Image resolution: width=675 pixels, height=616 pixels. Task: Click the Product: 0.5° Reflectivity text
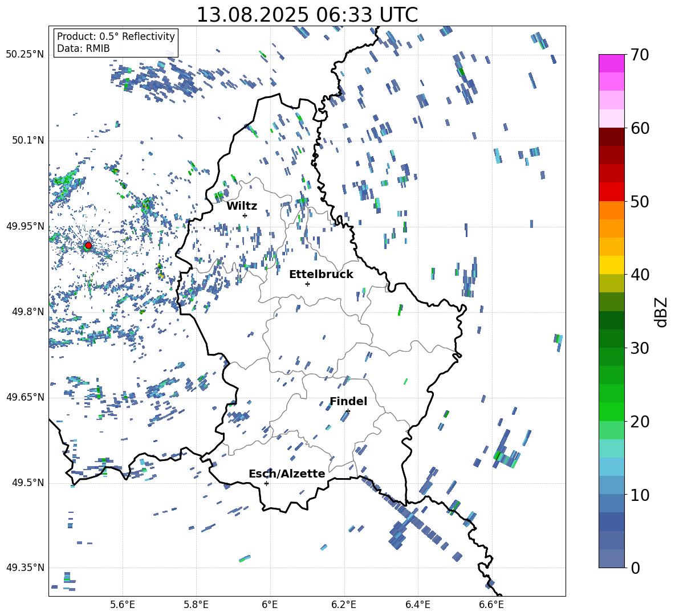point(116,36)
